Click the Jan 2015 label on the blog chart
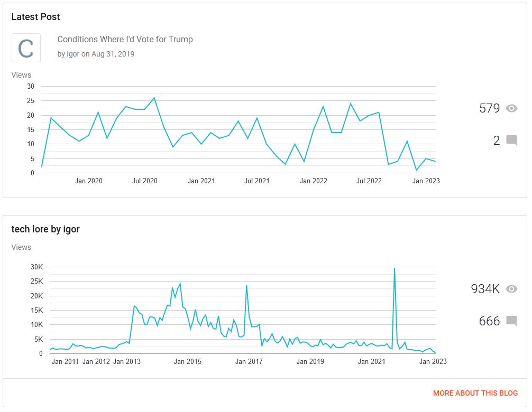This screenshot has width=532, height=412. pyautogui.click(x=188, y=361)
